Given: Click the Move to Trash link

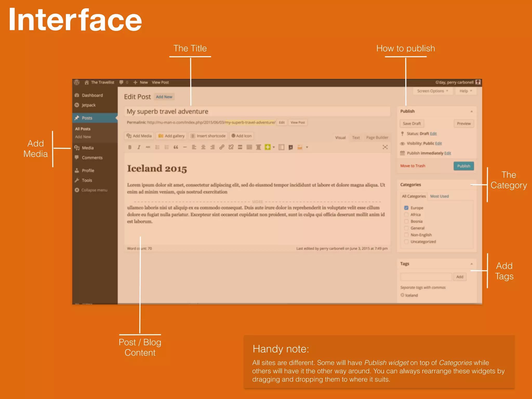Looking at the screenshot, I should tap(413, 166).
